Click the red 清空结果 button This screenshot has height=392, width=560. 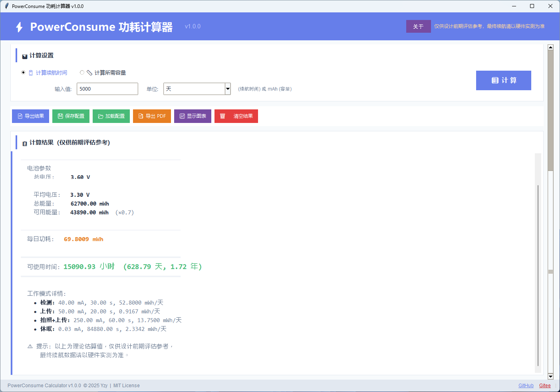tap(236, 116)
